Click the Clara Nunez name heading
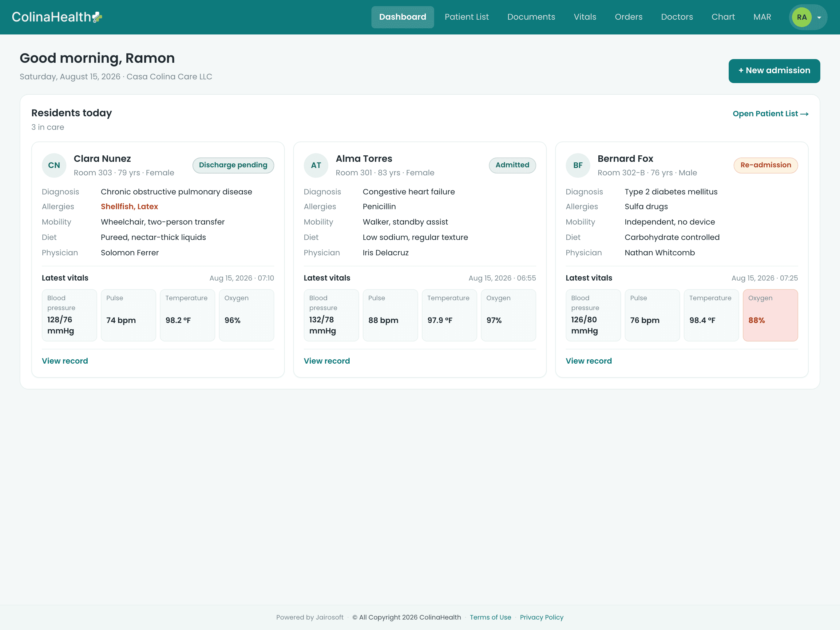The image size is (840, 630). 102,159
